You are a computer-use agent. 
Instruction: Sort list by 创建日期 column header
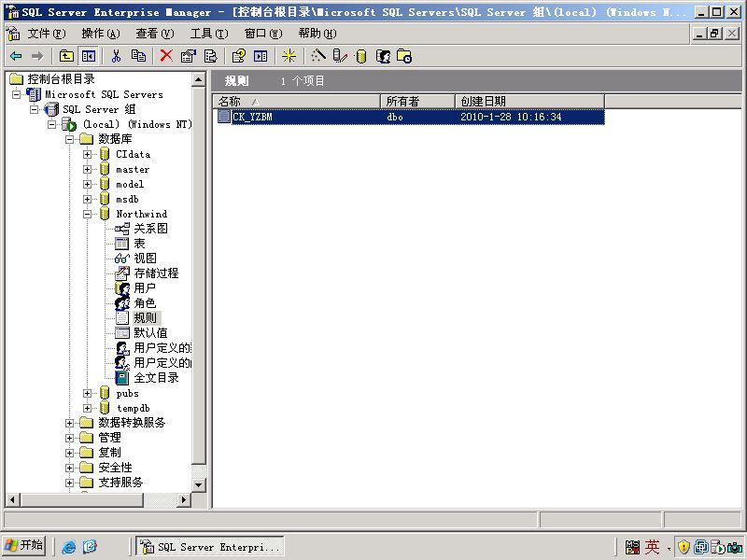click(x=529, y=102)
